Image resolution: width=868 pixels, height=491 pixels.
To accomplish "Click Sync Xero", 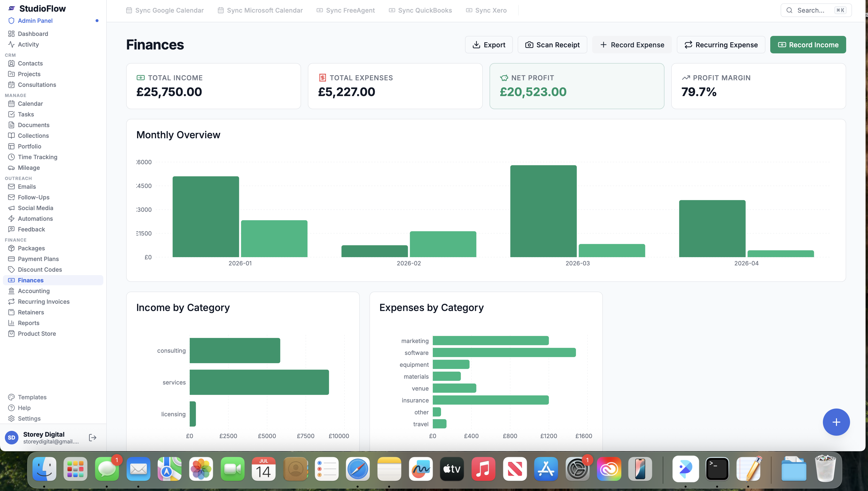I will (486, 10).
